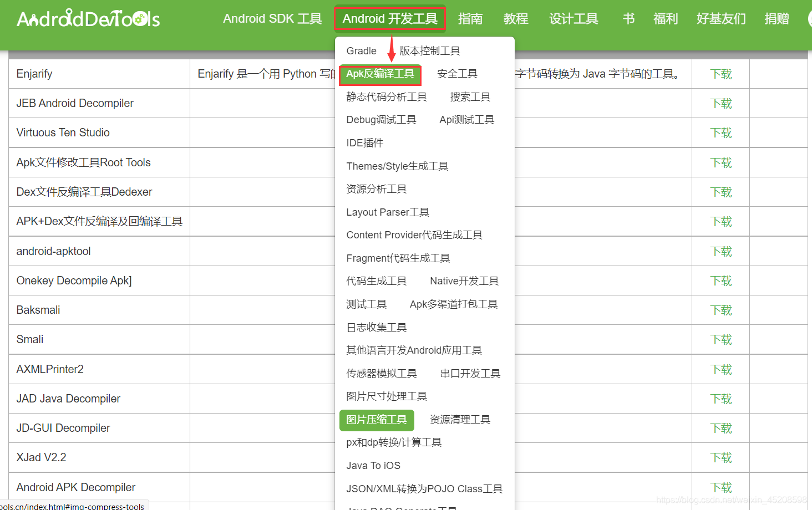The height and width of the screenshot is (510, 812).
Task: Select 版本控制工具 in the dropdown
Action: click(430, 51)
